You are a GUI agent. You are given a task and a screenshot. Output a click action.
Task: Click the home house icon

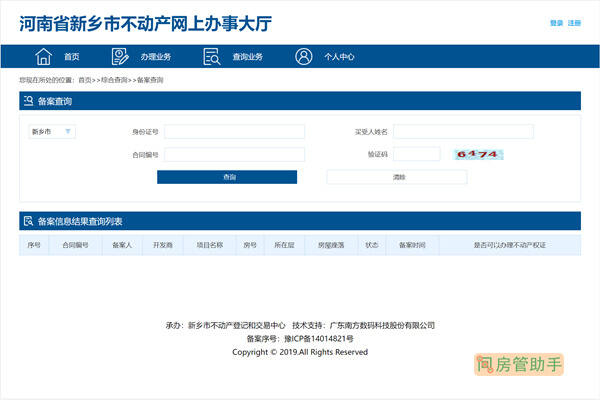coord(44,57)
